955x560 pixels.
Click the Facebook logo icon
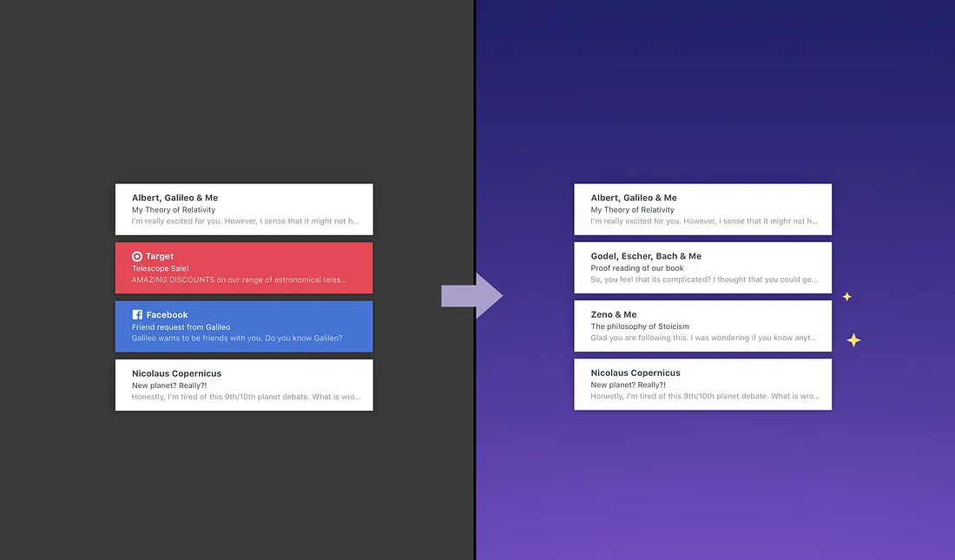136,314
